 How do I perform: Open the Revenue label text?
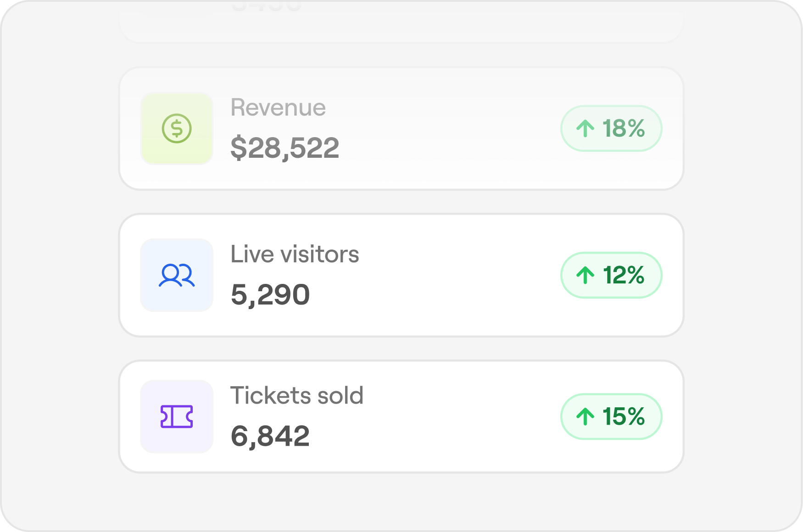click(278, 108)
